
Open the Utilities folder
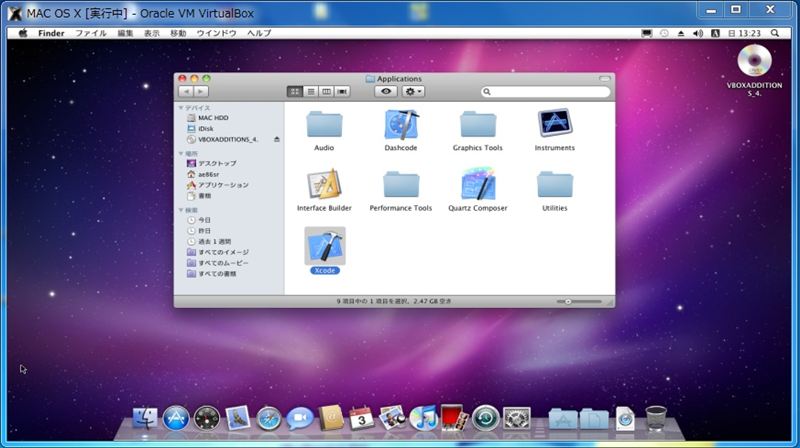(555, 184)
